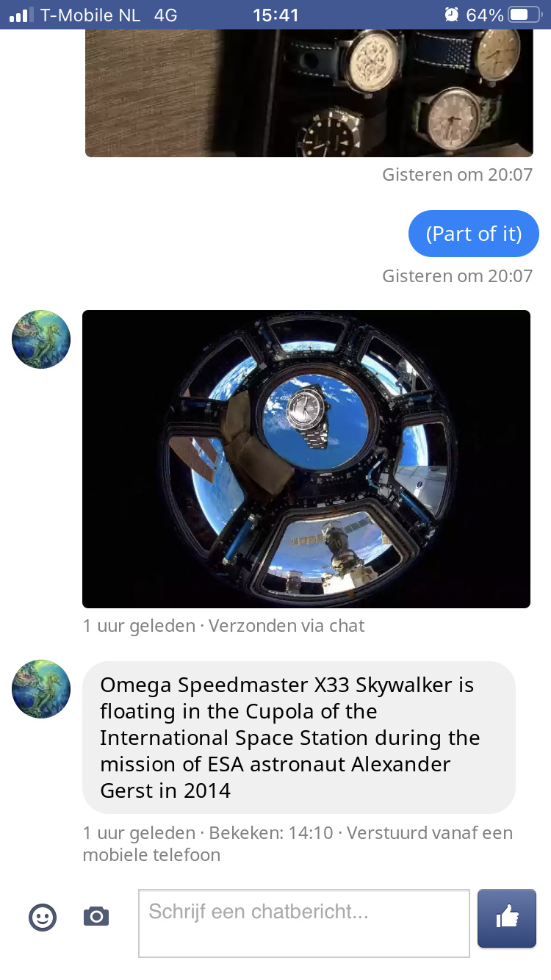Tap the sender avatar beside Cupola photo
This screenshot has width=551, height=980.
coord(41,339)
